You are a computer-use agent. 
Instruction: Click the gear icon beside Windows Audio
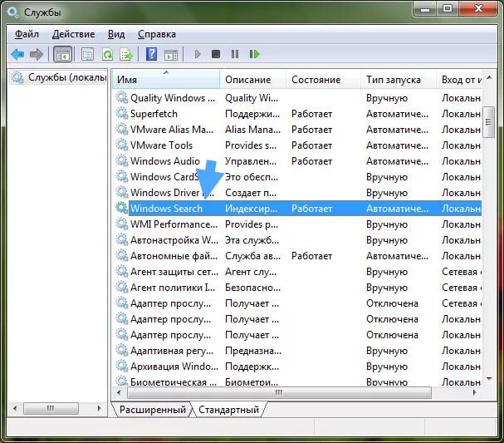(x=122, y=160)
